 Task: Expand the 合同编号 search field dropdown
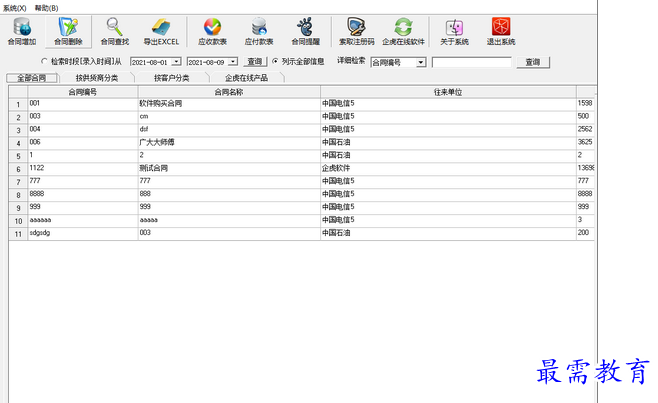click(x=420, y=63)
